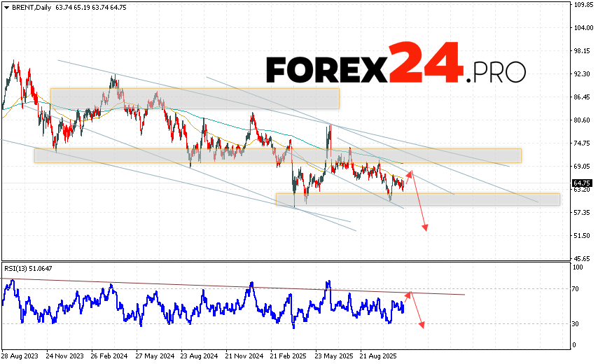Click the current price tag 64.75
This screenshot has width=598, height=364.
pos(580,182)
